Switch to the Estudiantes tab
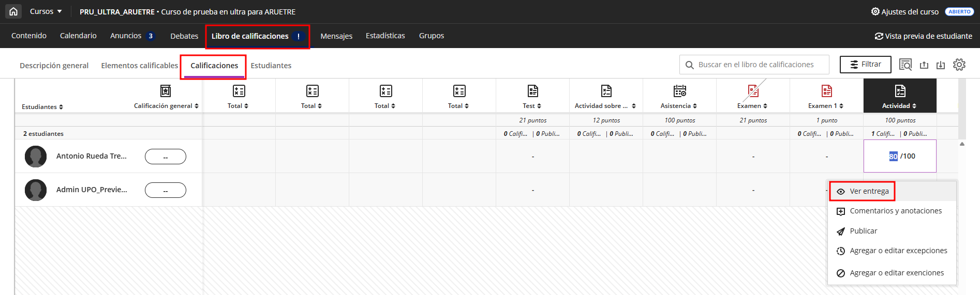 tap(271, 66)
